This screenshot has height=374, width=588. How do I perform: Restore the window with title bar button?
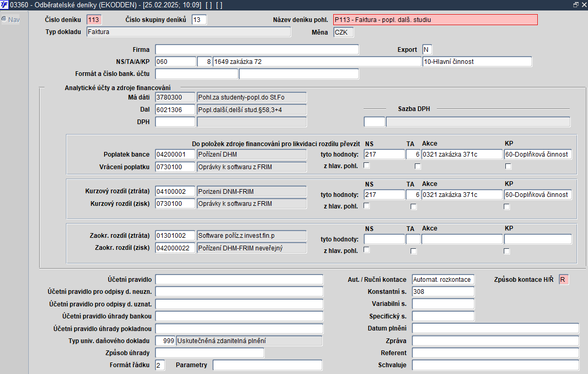575,5
